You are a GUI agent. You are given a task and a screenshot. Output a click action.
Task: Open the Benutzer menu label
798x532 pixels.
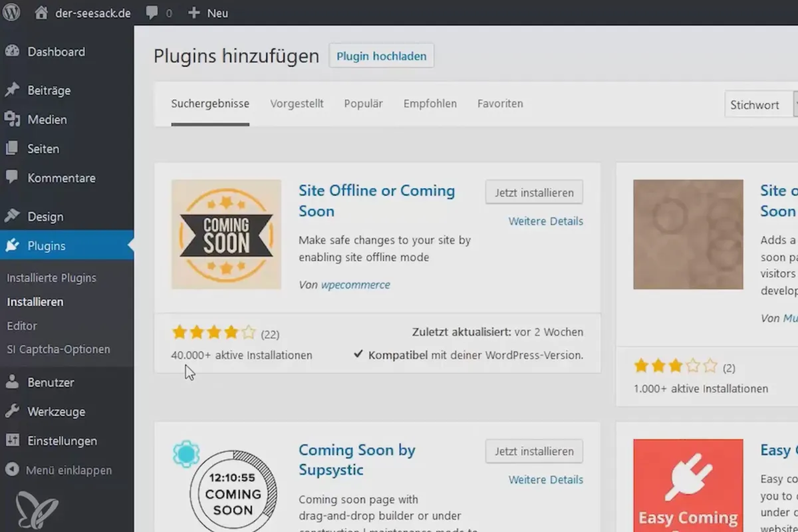(x=51, y=383)
